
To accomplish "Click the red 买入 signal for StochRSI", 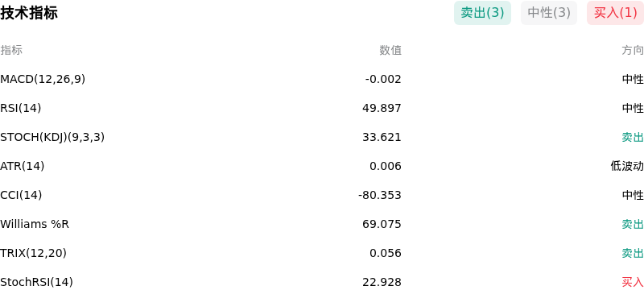I will (633, 282).
